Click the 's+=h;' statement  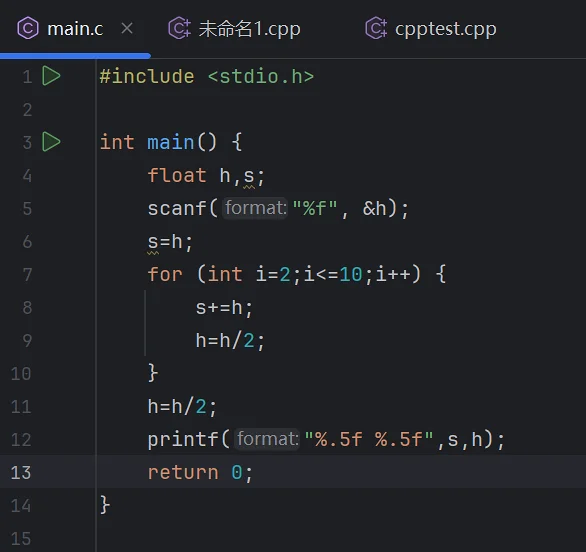[x=225, y=308]
